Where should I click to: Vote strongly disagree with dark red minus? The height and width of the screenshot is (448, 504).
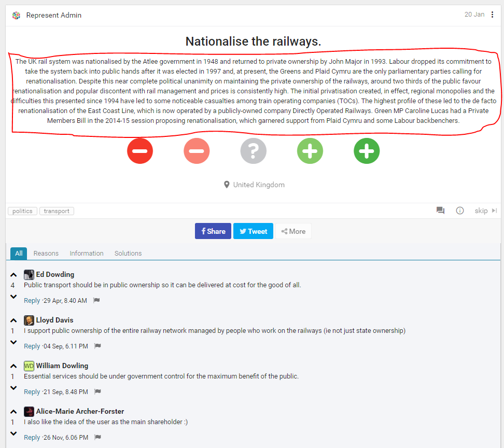click(140, 151)
